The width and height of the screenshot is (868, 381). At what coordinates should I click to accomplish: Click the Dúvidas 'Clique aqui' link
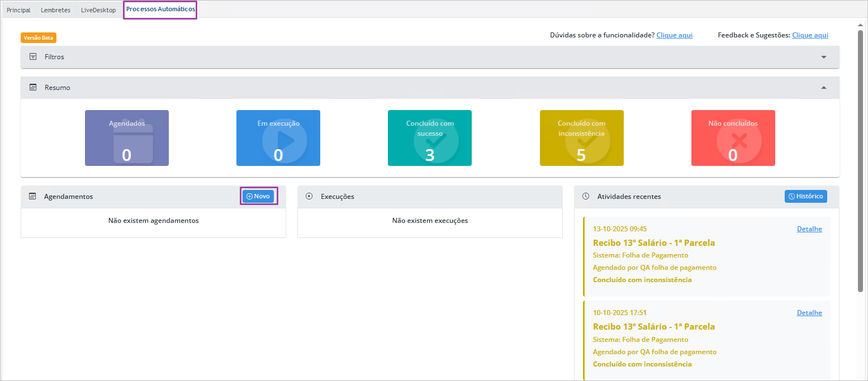[x=674, y=35]
